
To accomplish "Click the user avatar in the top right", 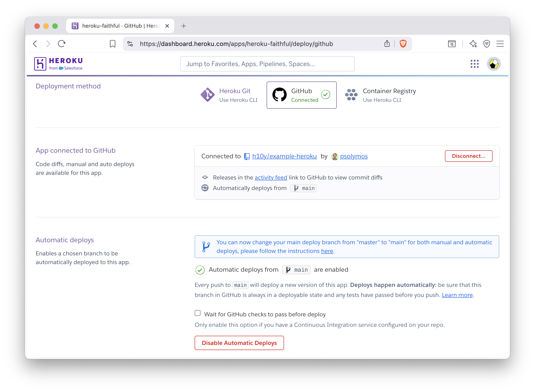I will pyautogui.click(x=494, y=64).
